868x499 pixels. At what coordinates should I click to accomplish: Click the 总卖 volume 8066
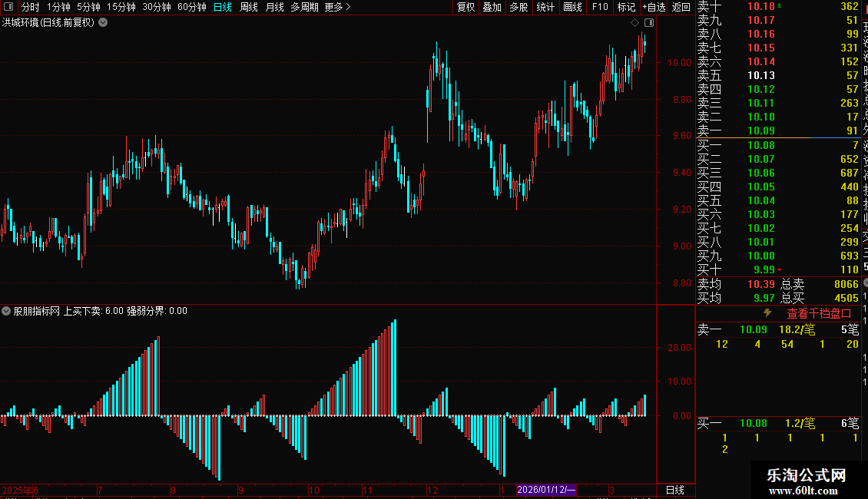point(846,284)
